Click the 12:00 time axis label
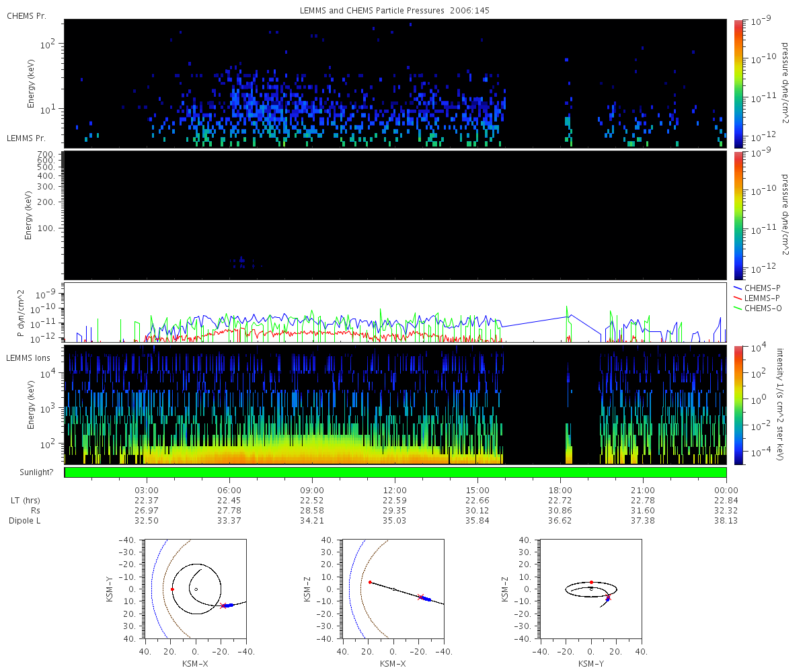 pos(395,490)
